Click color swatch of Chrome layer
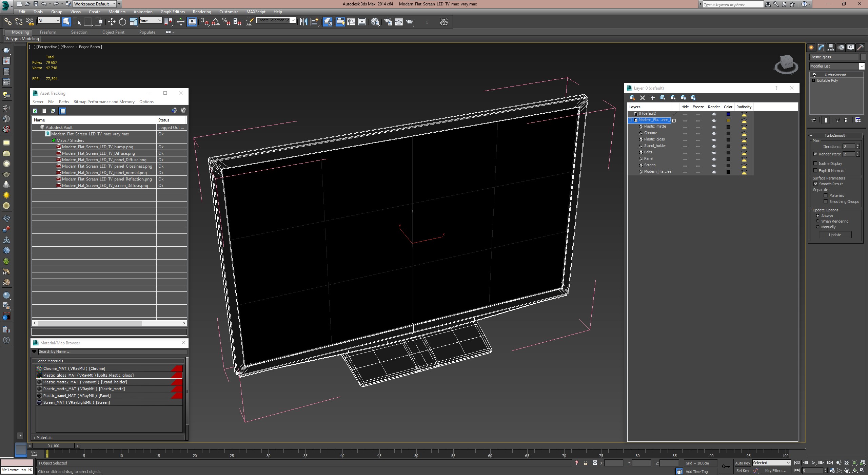Viewport: 868px width, 475px height. coord(728,133)
